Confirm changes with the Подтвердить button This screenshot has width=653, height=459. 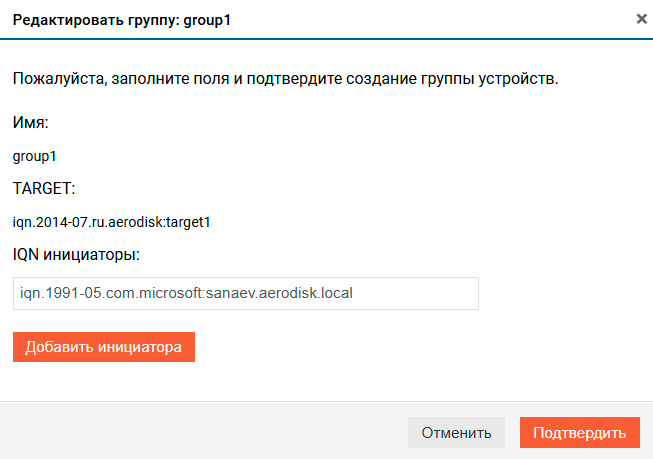pyautogui.click(x=580, y=433)
